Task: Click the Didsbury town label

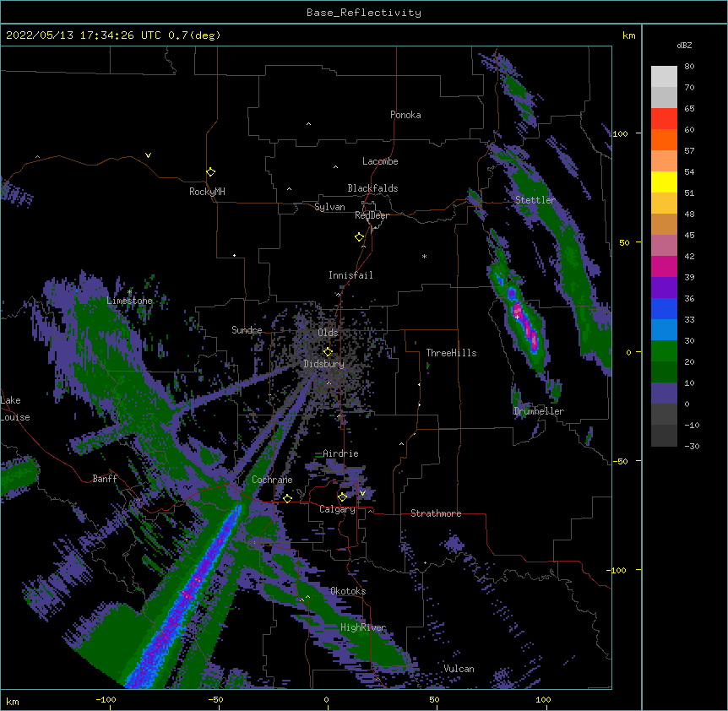Action: click(323, 364)
